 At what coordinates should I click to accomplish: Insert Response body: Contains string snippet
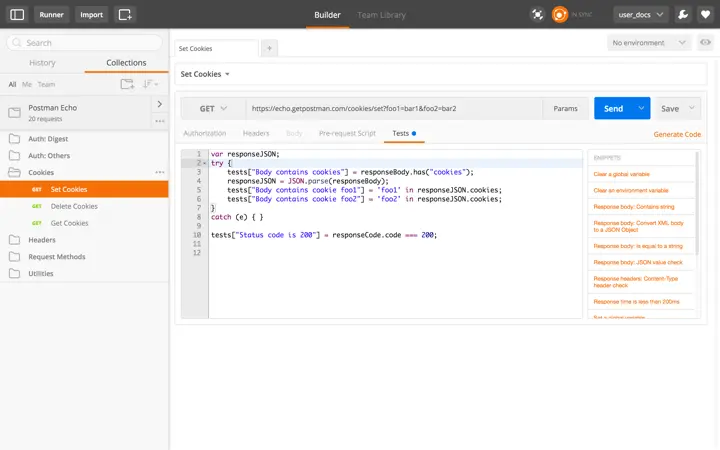(634, 207)
